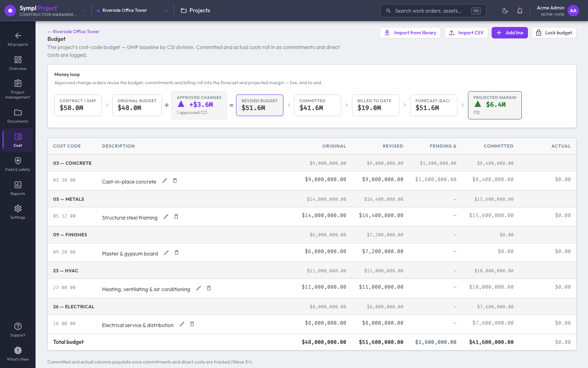Screen dimensions: 588x368
Task: Click PENDING Δ column header
Action: pyautogui.click(x=443, y=146)
